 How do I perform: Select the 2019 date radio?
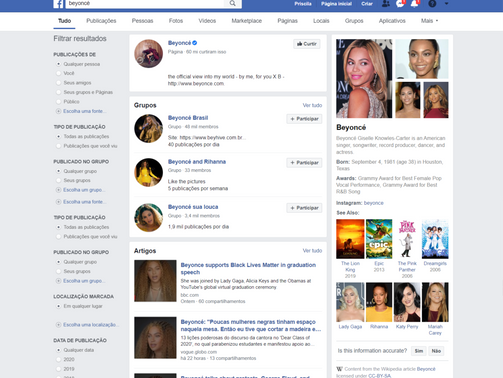(58, 369)
